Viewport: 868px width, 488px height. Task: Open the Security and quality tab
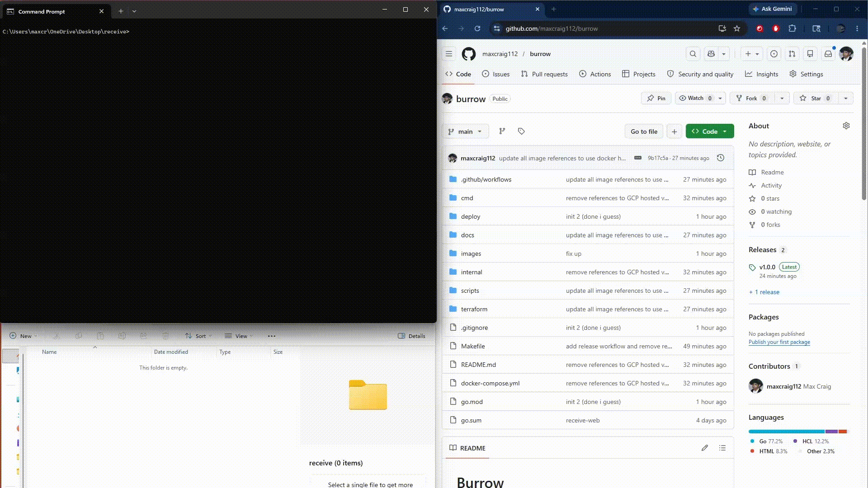(700, 74)
